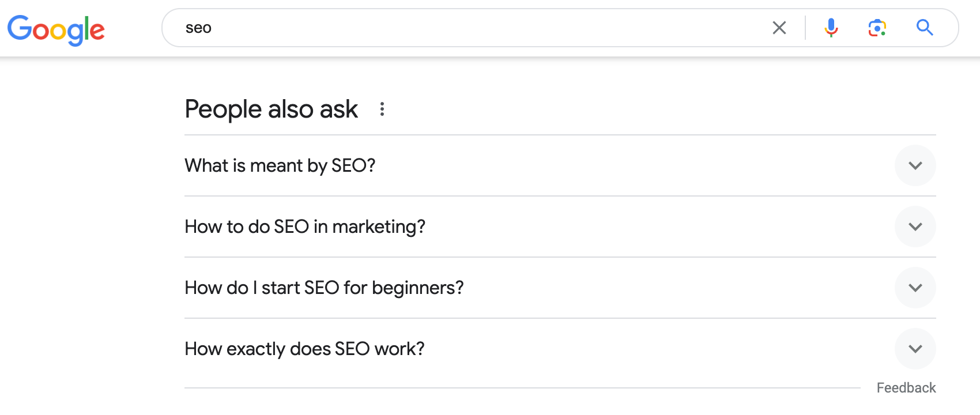Click inside the search input field

pos(461,27)
